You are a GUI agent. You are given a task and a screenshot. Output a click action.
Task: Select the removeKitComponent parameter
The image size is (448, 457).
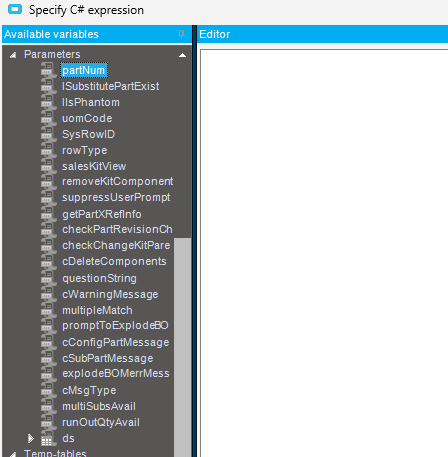(118, 182)
